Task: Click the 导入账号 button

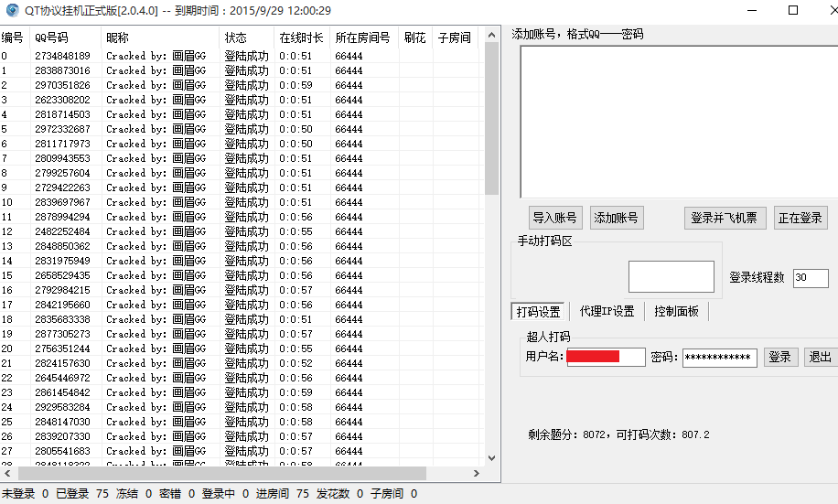Action: click(x=554, y=218)
